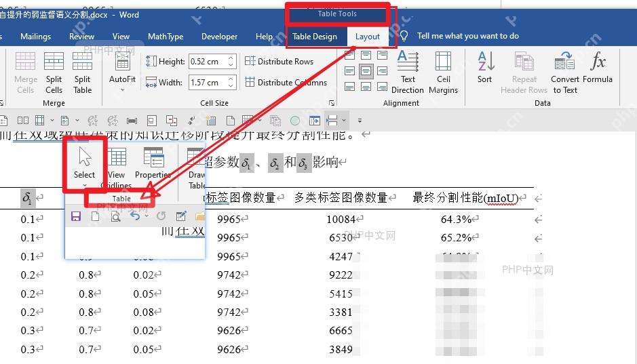Open the Help tab

click(264, 37)
